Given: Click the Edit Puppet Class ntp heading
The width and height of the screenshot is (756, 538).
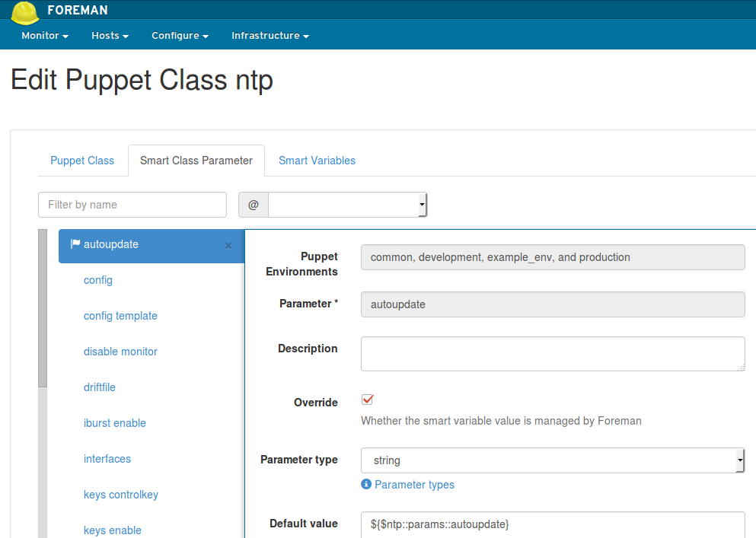Looking at the screenshot, I should [x=142, y=80].
